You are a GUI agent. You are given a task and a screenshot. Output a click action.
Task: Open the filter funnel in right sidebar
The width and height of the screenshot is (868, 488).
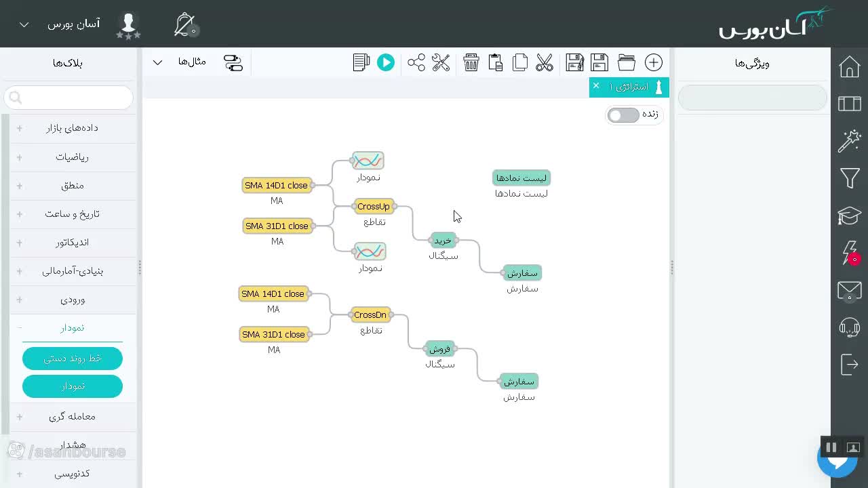(x=850, y=178)
